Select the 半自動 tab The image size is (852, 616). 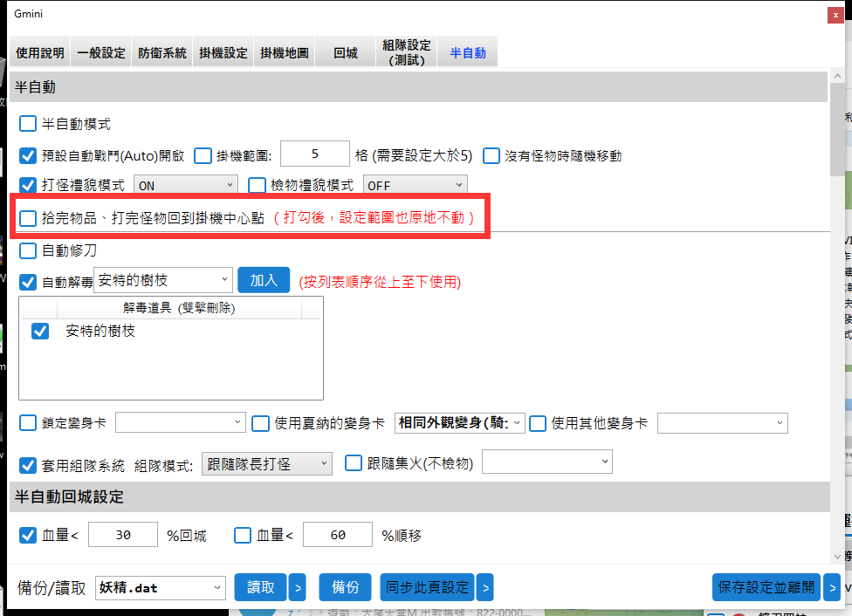[x=467, y=52]
